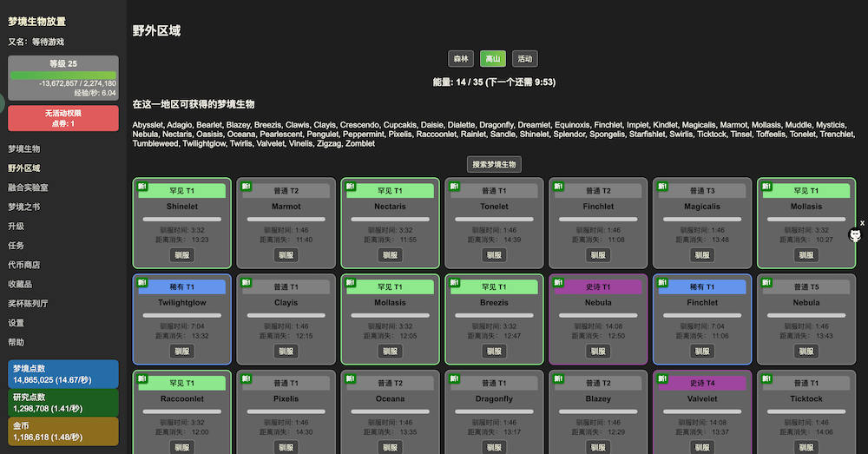The height and width of the screenshot is (454, 868).
Task: Click the 新! badge on the Shinelet card
Action: pyautogui.click(x=141, y=186)
